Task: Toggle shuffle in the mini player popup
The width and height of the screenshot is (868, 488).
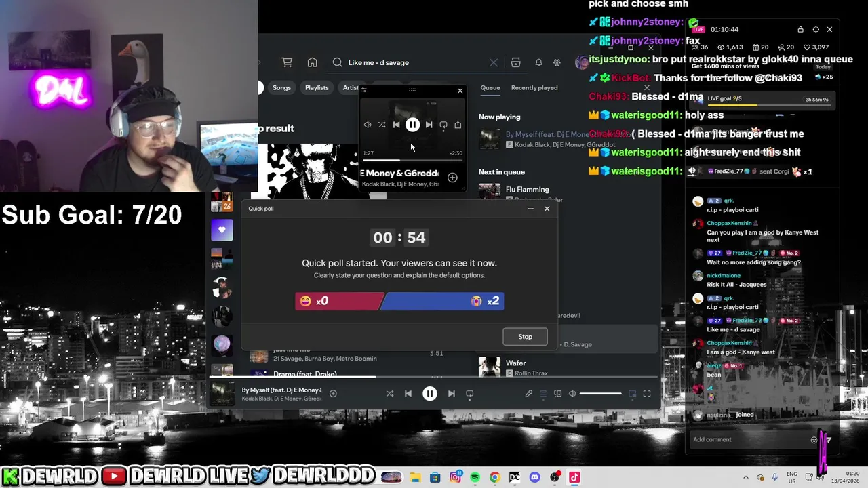Action: click(382, 125)
